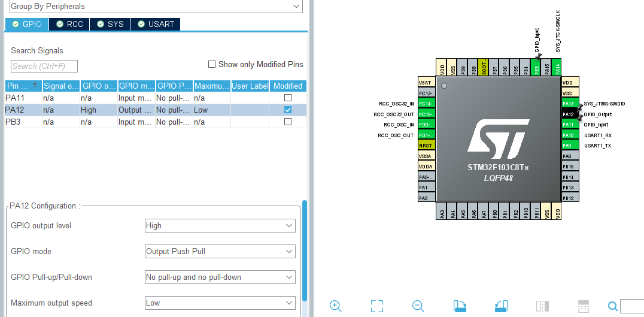Click the Modified column header

pyautogui.click(x=288, y=86)
